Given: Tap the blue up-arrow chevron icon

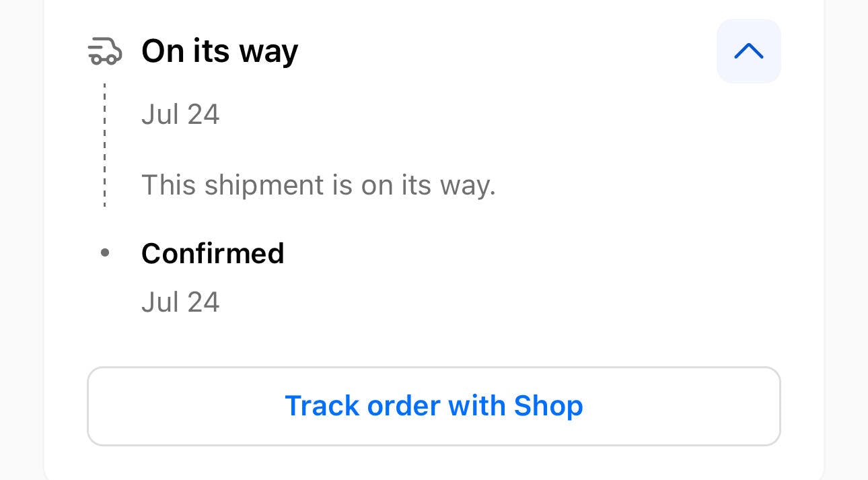Looking at the screenshot, I should point(749,51).
